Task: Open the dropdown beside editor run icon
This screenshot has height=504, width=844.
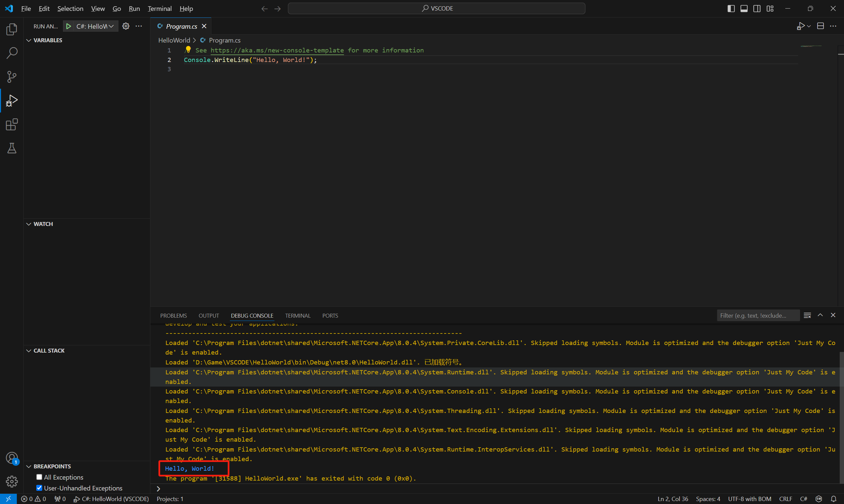Action: click(809, 26)
